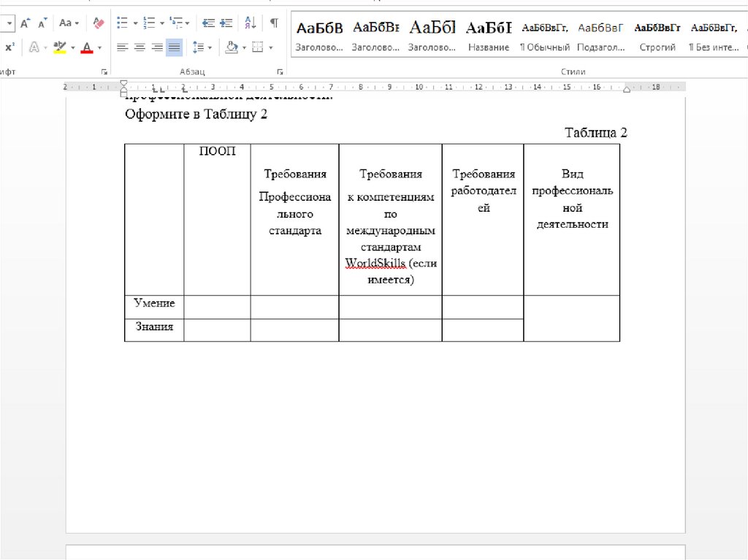Click the WorldSkills underlined word
748x560 pixels.
pyautogui.click(x=375, y=264)
